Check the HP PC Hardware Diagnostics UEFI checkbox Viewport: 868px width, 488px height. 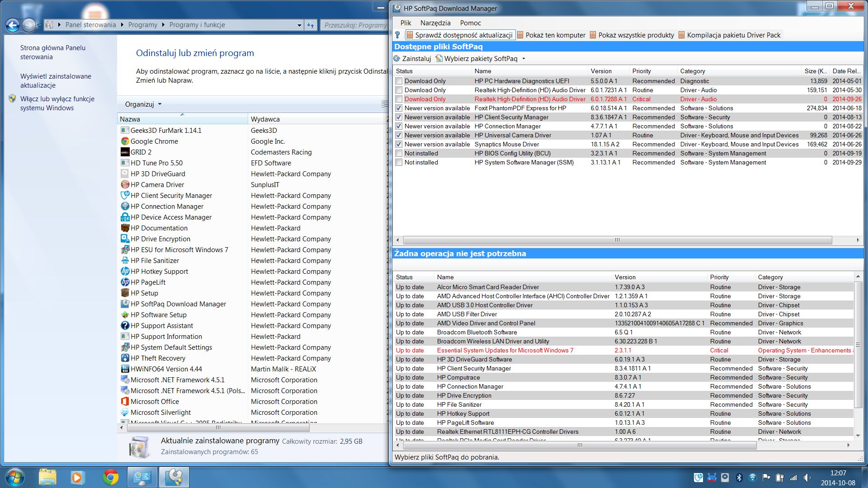[x=399, y=81]
